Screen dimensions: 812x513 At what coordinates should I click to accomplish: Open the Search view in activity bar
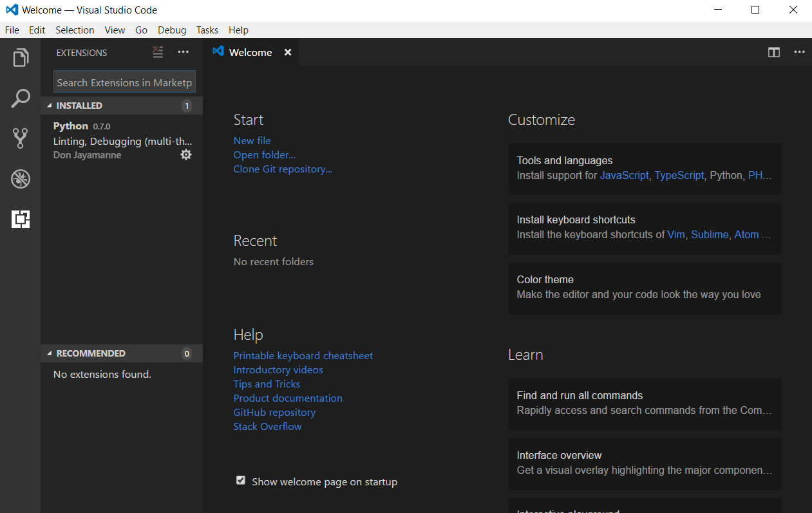tap(21, 98)
